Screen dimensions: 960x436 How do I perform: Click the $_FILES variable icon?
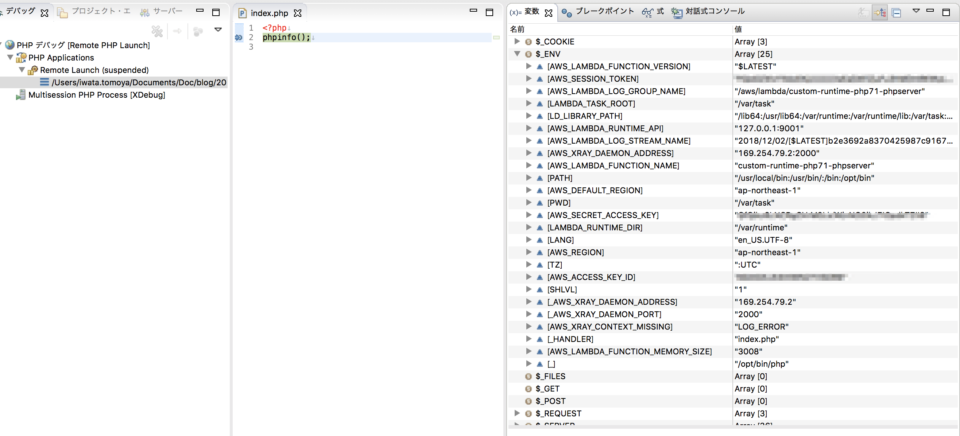528,376
